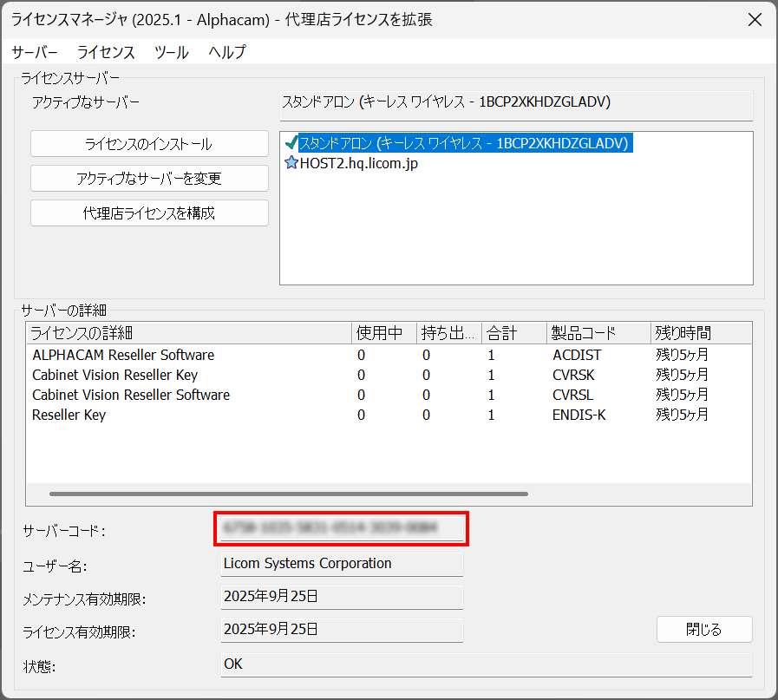The width and height of the screenshot is (778, 700).
Task: Click the アクティブなサーバー display field
Action: coord(516,105)
